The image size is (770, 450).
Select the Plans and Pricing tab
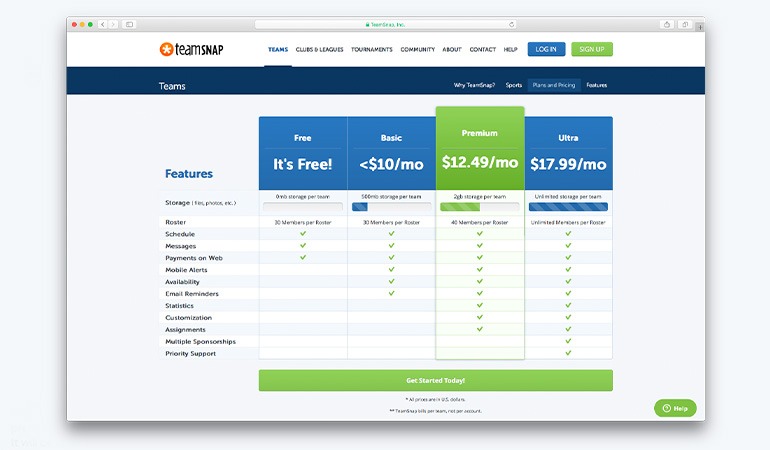click(554, 85)
